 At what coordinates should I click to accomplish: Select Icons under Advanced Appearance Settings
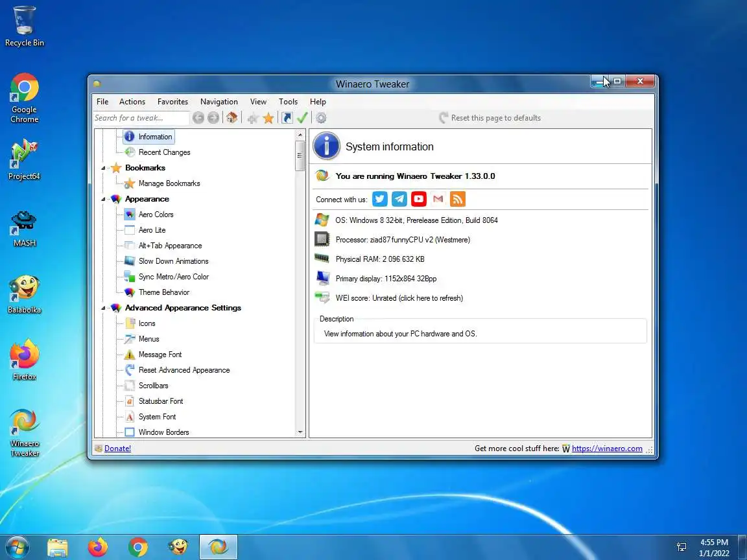[147, 323]
